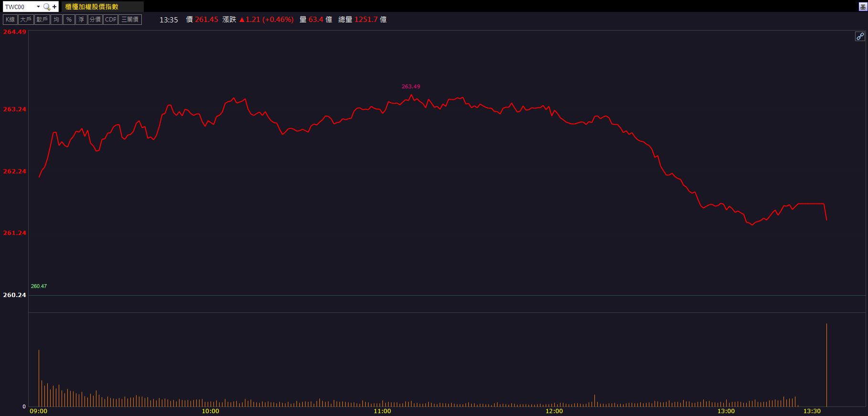Viewport: 868px width, 416px height.
Task: Click the 基 button in the top-right corner
Action: [x=863, y=7]
